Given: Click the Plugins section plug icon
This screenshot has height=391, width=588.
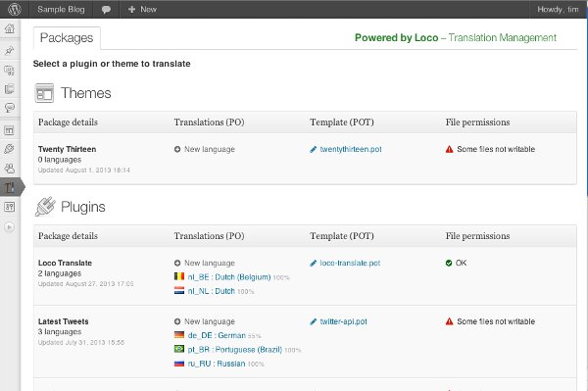Looking at the screenshot, I should [45, 207].
